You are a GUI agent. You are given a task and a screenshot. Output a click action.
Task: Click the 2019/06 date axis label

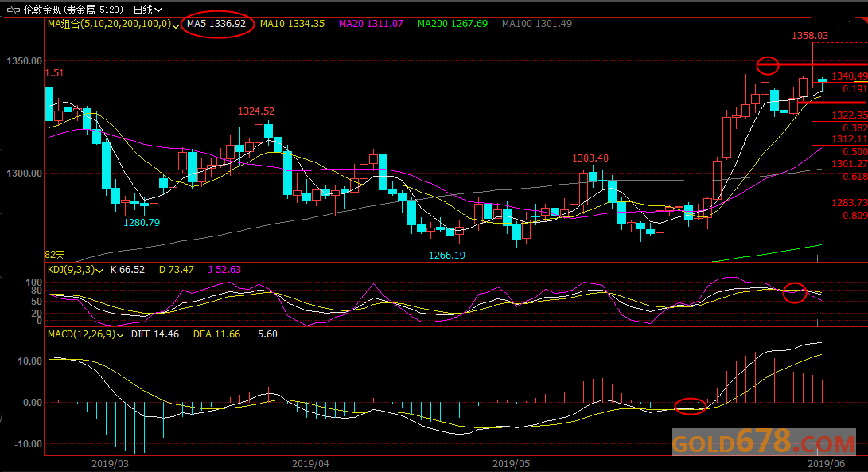click(x=826, y=464)
